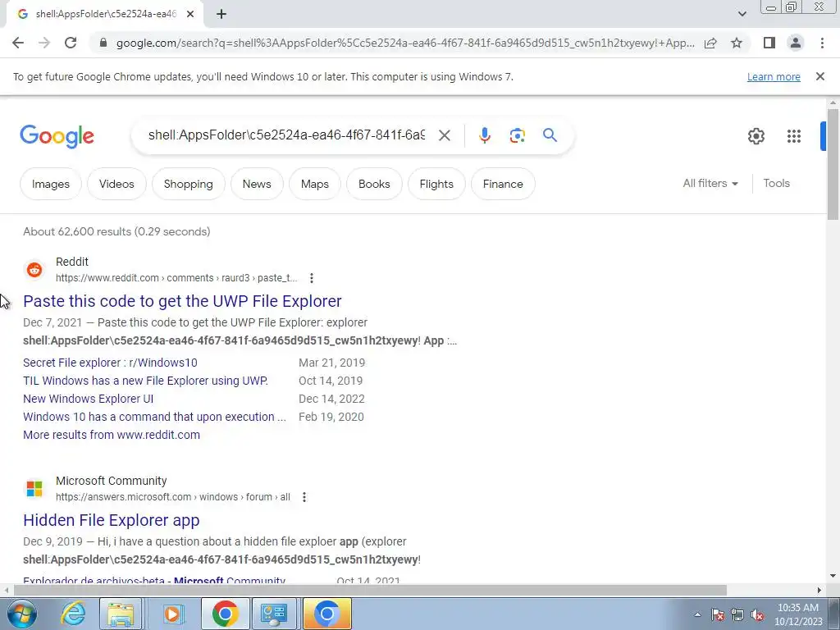
Task: Open 'TIL Windows has a new File Explorer using UWP'
Action: [145, 381]
